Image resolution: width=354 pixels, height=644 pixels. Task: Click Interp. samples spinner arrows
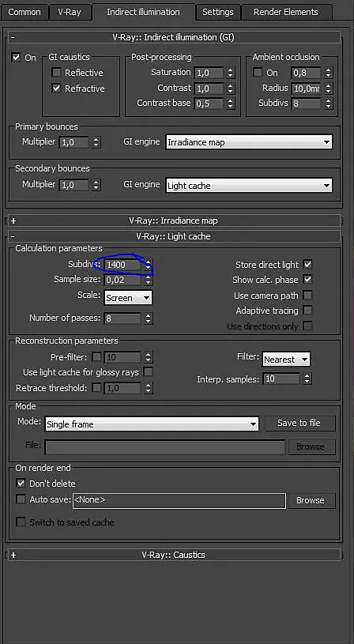(307, 378)
